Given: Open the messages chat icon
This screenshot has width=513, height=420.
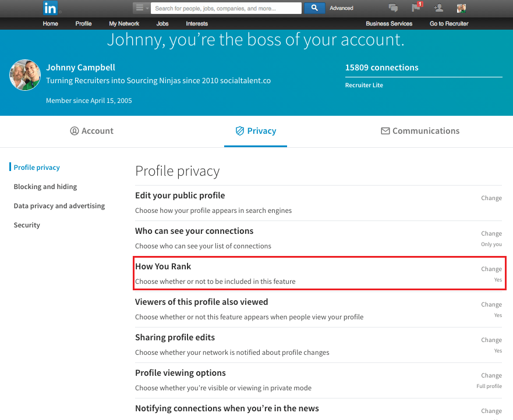Looking at the screenshot, I should [x=393, y=8].
